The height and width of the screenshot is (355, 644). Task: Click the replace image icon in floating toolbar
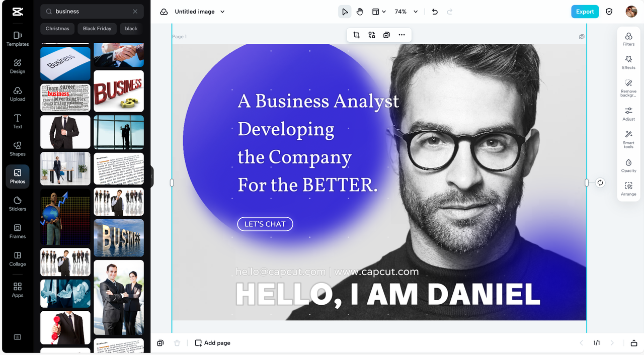pyautogui.click(x=372, y=35)
